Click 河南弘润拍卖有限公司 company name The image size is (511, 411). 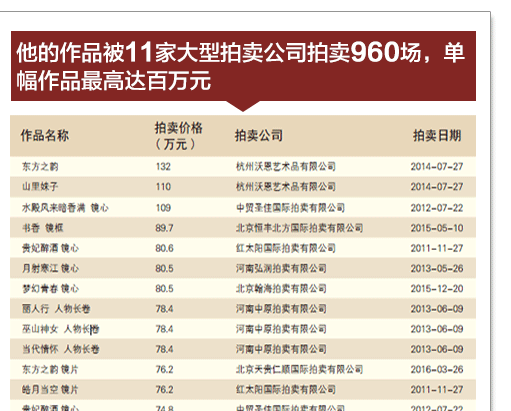coord(281,268)
